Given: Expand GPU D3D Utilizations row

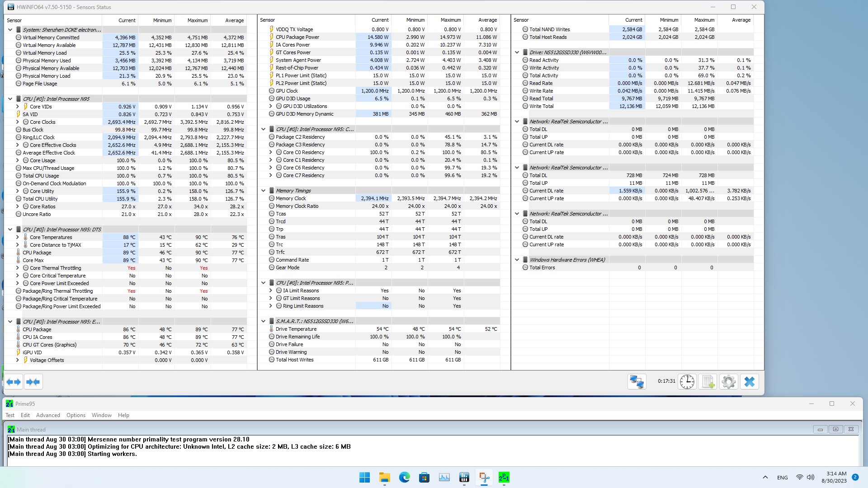Looking at the screenshot, I should 271,106.
